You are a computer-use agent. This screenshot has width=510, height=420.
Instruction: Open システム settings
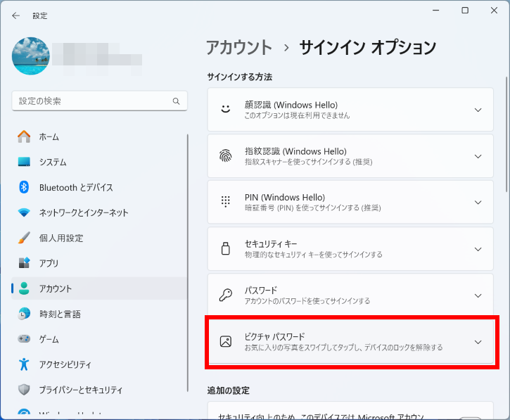point(99,162)
